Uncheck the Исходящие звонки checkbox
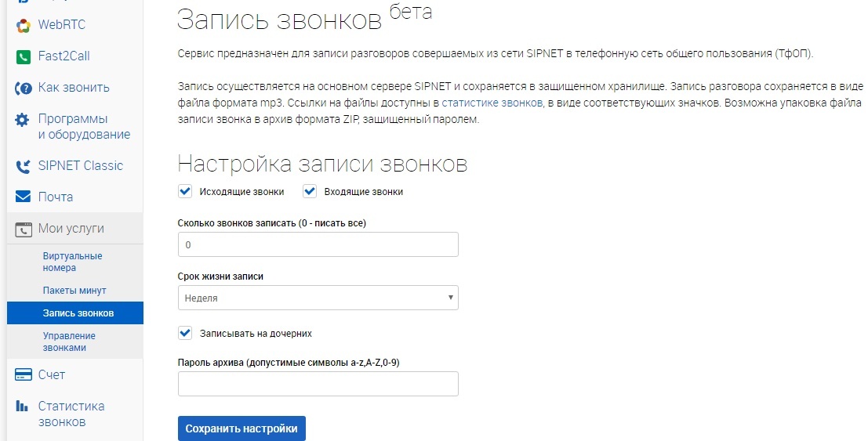868x441 pixels. pyautogui.click(x=185, y=191)
